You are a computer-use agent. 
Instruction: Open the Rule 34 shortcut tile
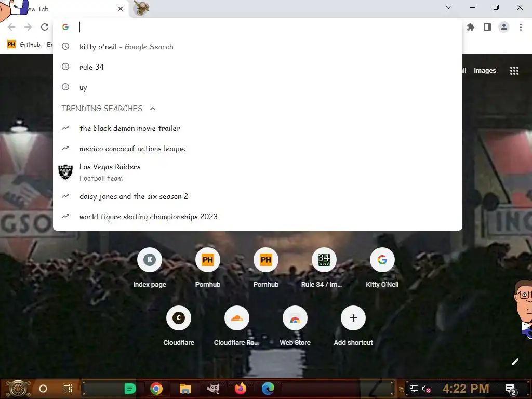pos(324,268)
